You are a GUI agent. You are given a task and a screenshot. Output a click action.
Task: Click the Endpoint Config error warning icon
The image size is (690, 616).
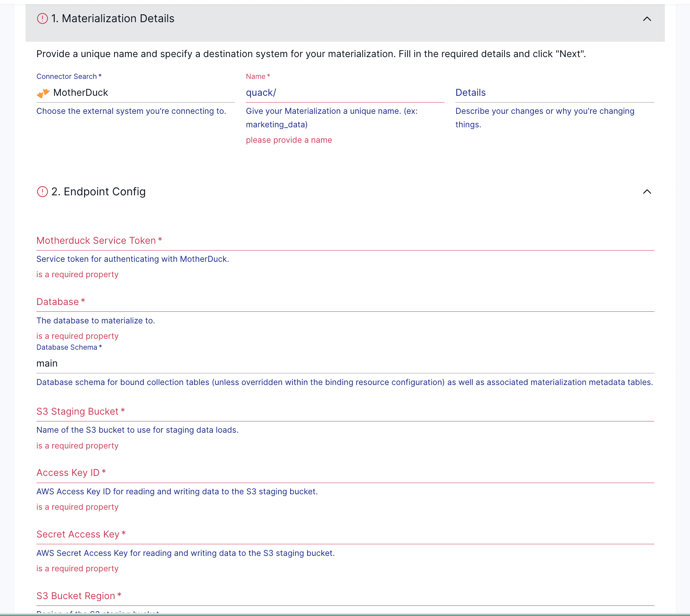pyautogui.click(x=42, y=192)
